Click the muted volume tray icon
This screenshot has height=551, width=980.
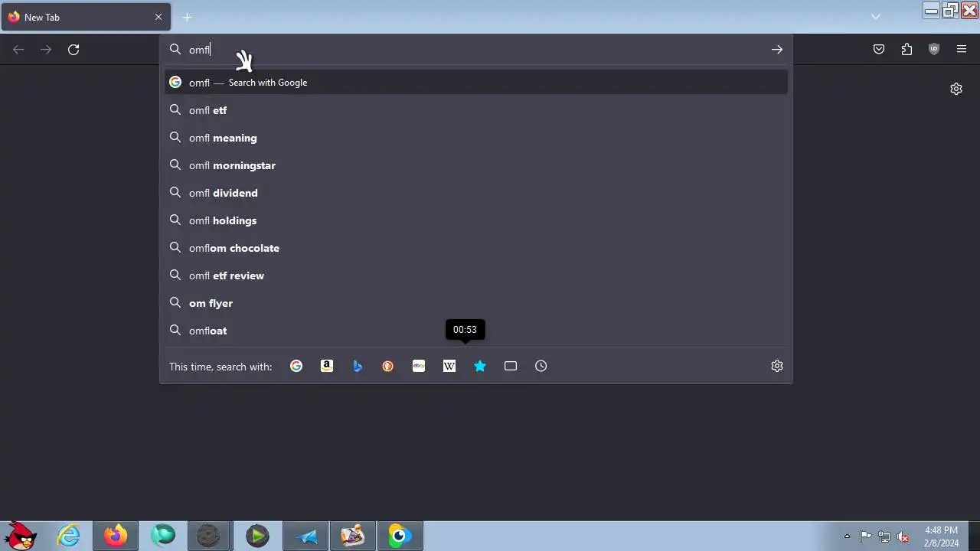[903, 536]
